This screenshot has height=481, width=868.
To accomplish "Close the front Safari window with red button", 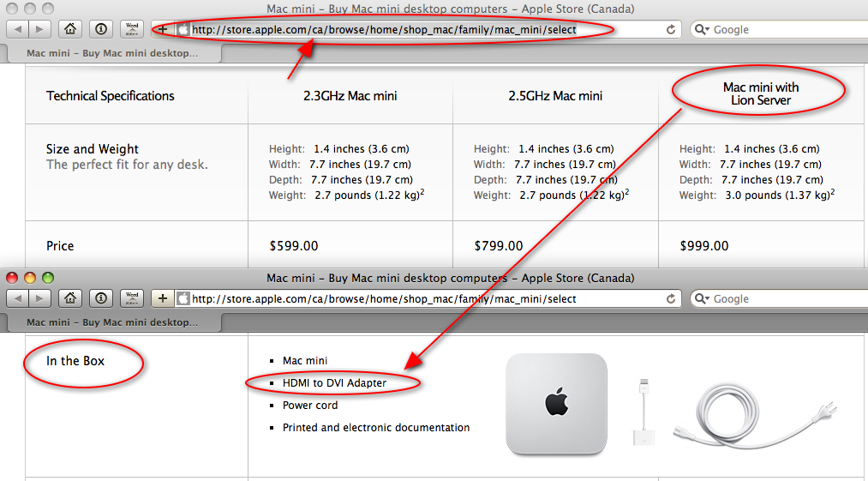I will pyautogui.click(x=12, y=278).
